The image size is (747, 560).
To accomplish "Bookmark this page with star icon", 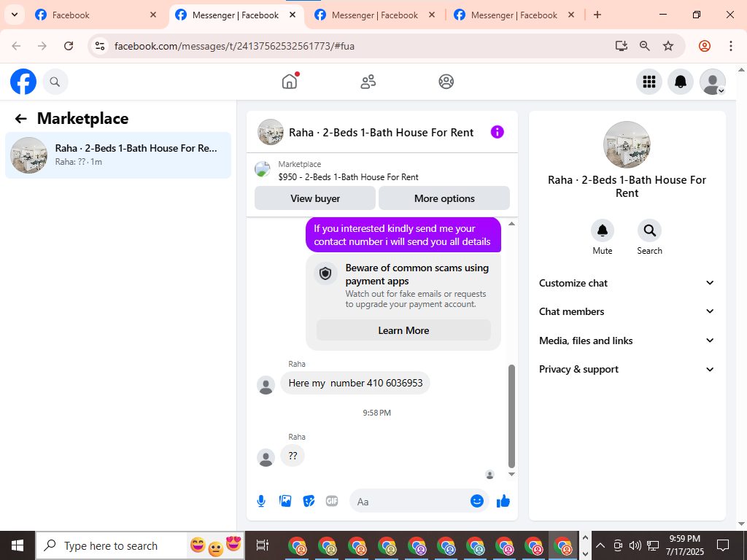I will coord(668,46).
